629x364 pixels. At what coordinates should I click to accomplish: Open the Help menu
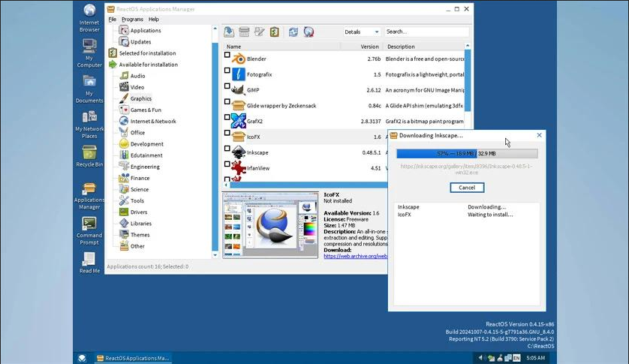coord(153,19)
